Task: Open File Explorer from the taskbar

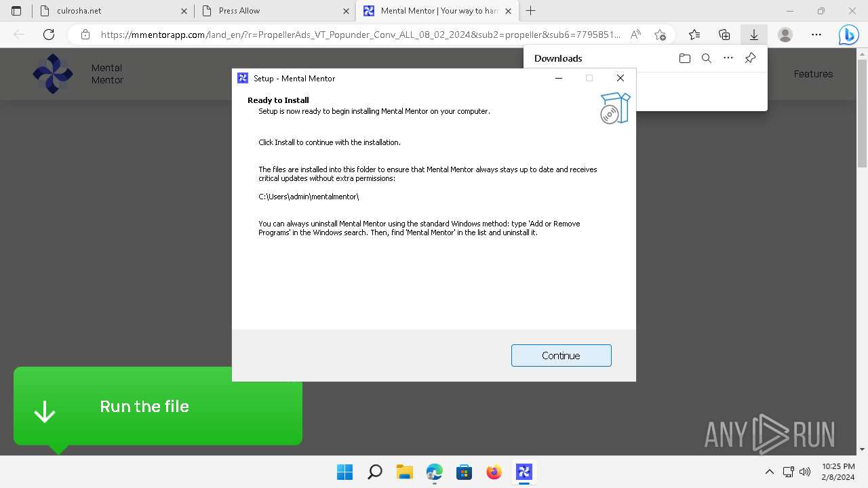Action: tap(404, 472)
